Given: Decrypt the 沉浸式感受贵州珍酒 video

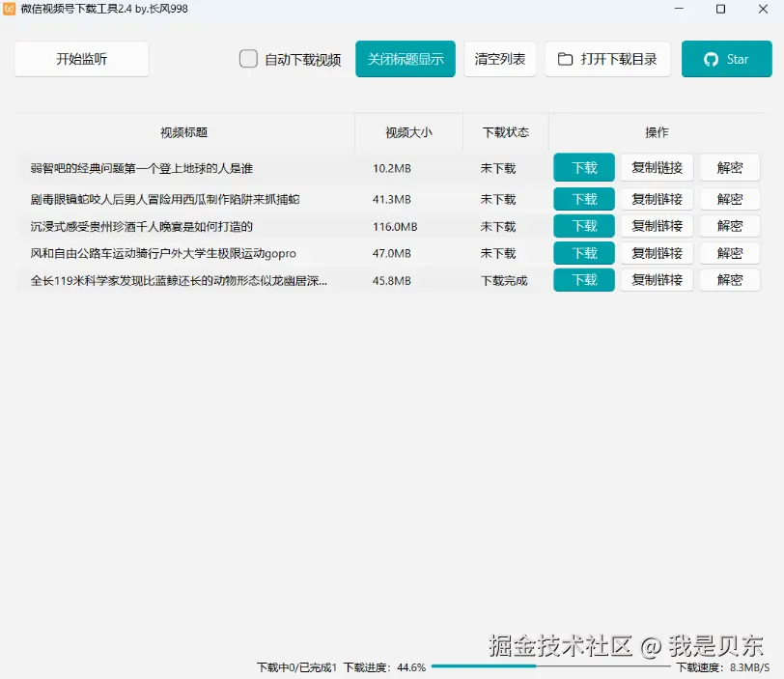Looking at the screenshot, I should 730,226.
